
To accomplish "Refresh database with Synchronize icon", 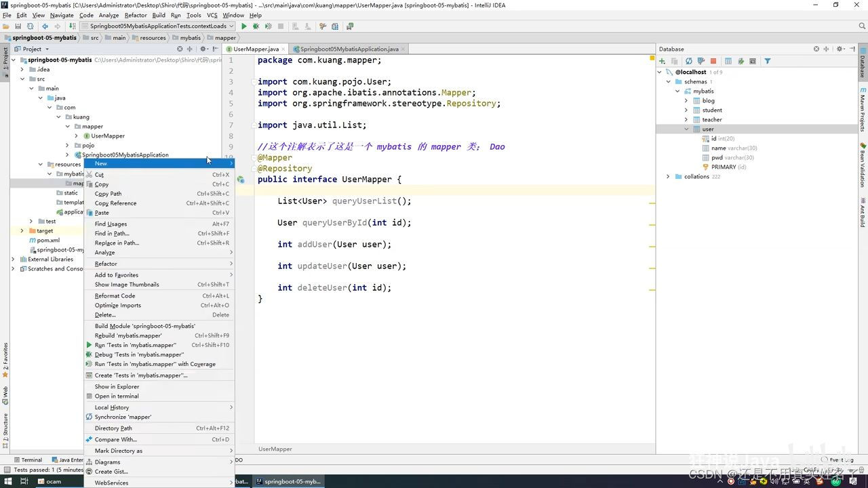I will (x=689, y=61).
